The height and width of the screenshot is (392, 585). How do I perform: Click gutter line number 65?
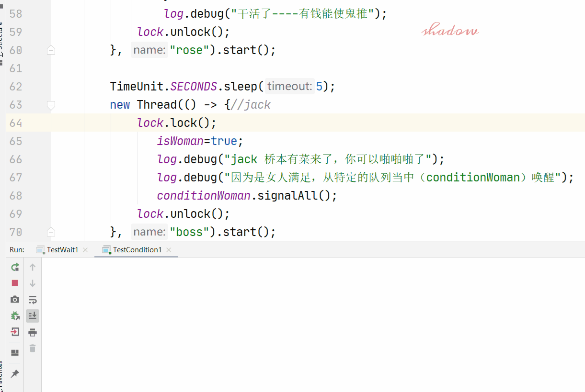16,141
